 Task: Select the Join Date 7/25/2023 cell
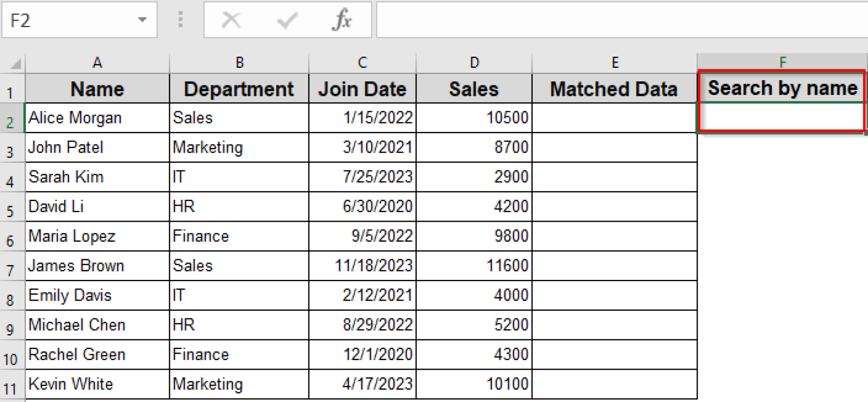(362, 177)
